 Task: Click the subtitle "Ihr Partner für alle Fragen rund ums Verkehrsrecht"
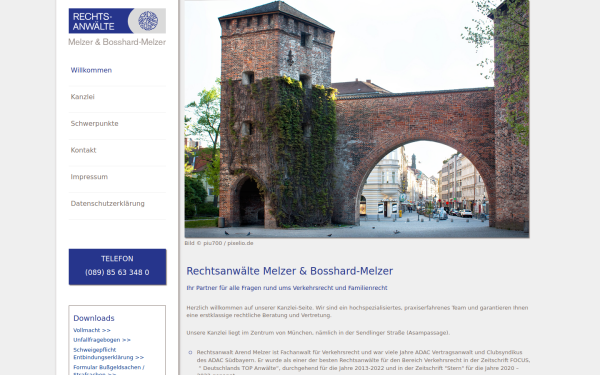pos(287,288)
